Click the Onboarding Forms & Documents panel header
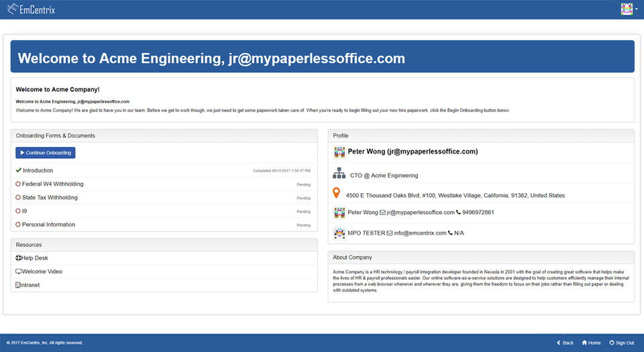This screenshot has width=644, height=352. [164, 136]
